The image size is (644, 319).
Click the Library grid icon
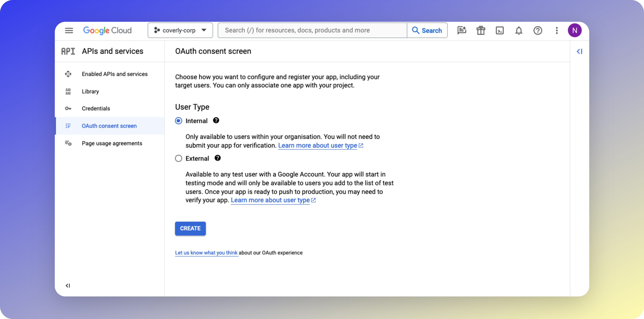(68, 91)
